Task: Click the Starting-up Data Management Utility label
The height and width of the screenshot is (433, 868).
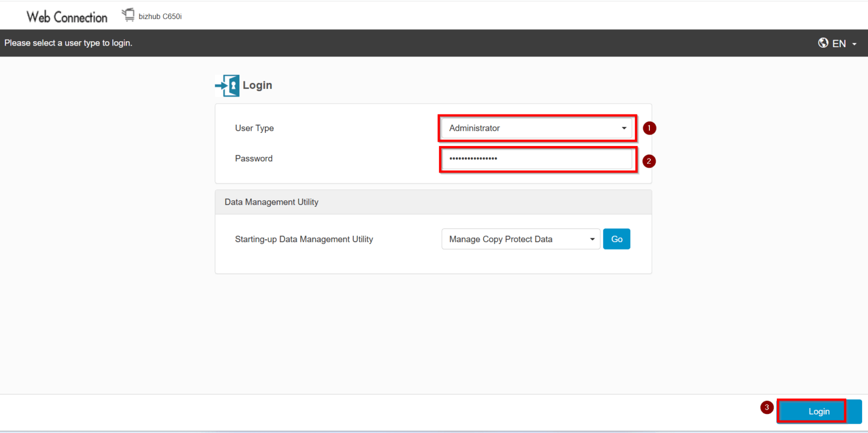Action: (x=304, y=239)
